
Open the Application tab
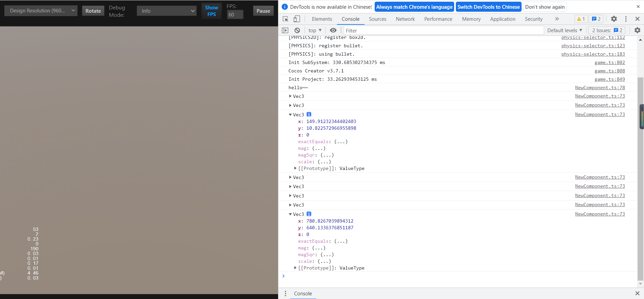click(502, 19)
